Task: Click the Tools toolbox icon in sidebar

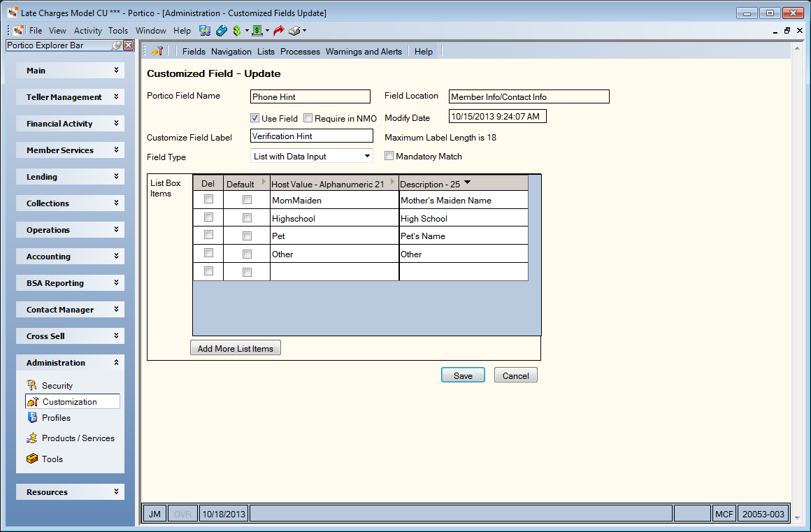Action: pyautogui.click(x=32, y=459)
